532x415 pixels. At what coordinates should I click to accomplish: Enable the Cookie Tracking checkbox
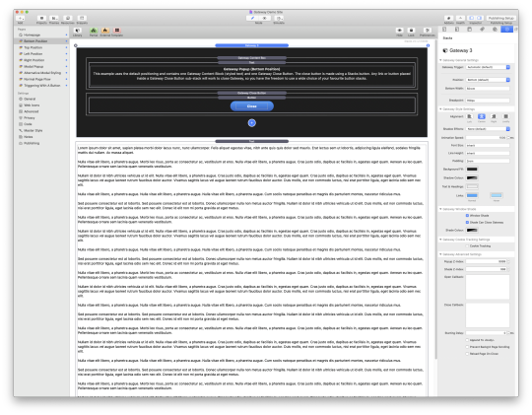[467, 245]
